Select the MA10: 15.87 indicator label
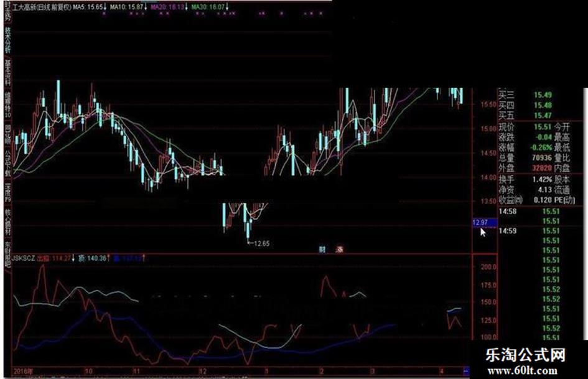The width and height of the screenshot is (588, 379). coord(128,7)
